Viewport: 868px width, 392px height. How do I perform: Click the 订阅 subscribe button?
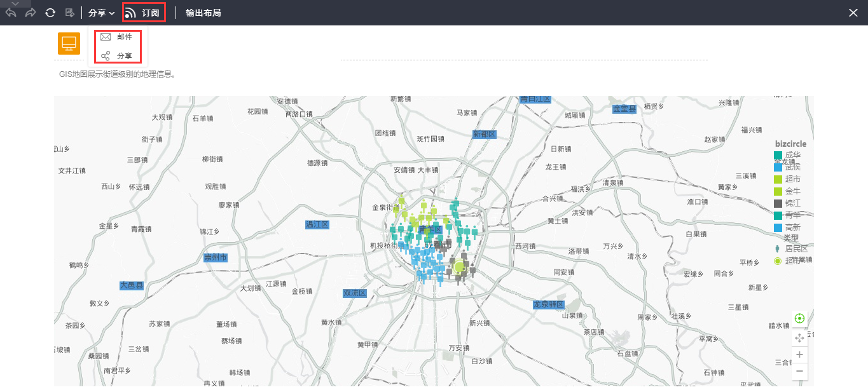point(144,13)
